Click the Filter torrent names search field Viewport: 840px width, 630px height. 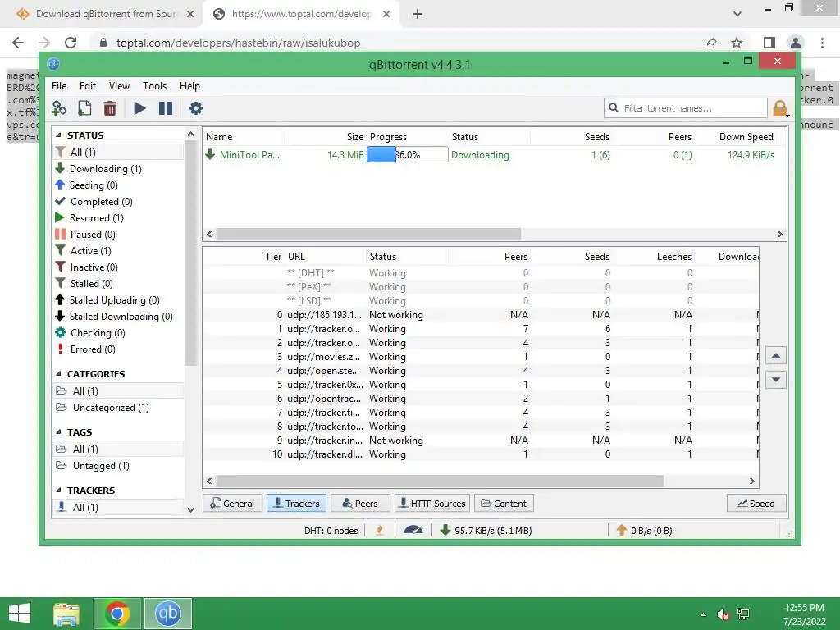pyautogui.click(x=685, y=108)
